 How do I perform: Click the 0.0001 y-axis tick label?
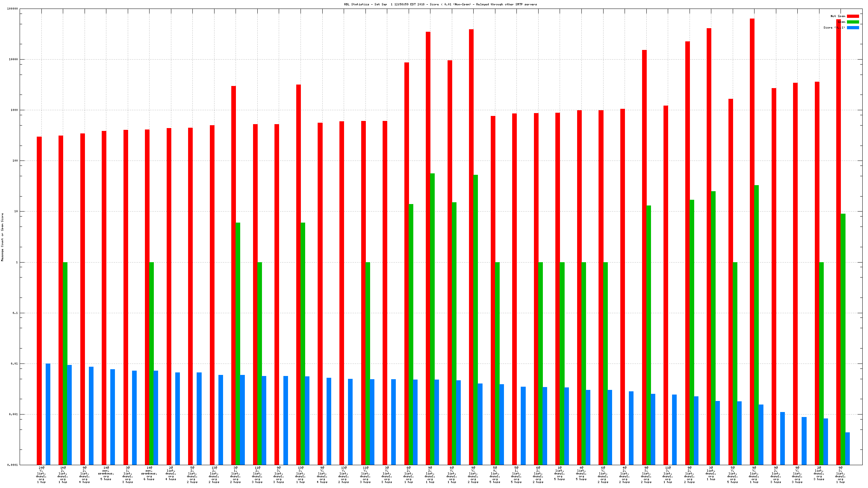(13, 465)
